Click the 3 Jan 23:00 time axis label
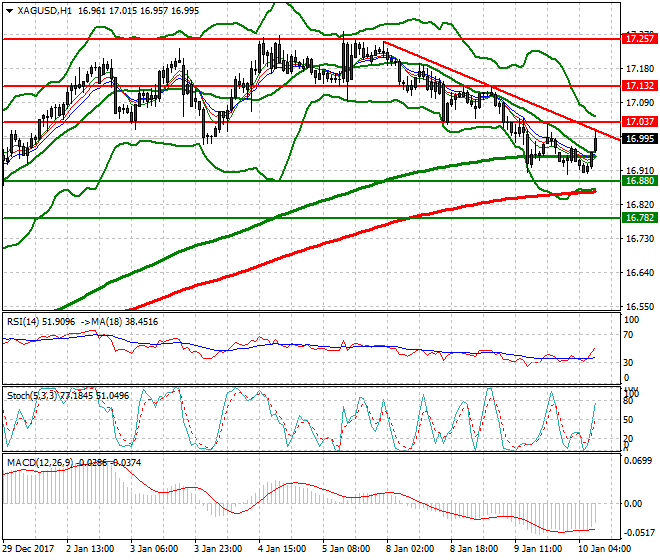 coord(218,549)
